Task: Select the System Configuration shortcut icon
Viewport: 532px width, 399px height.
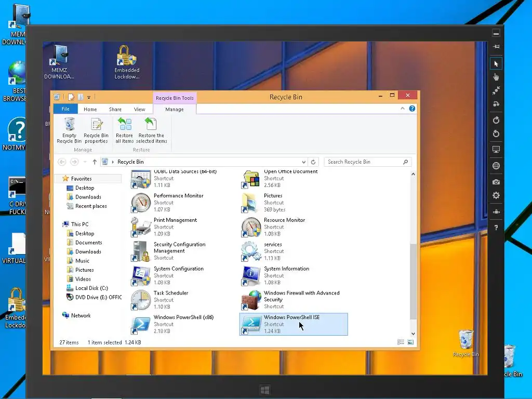Action: [141, 276]
